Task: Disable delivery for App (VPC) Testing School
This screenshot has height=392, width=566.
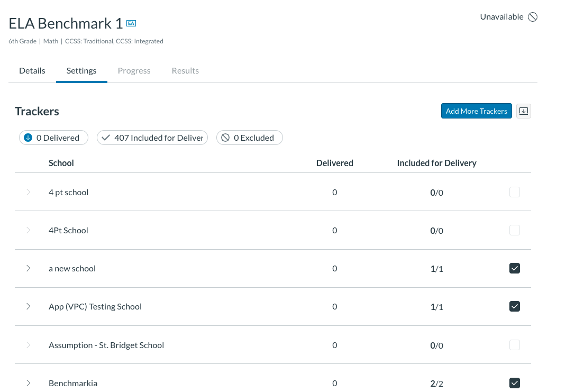Action: point(514,306)
